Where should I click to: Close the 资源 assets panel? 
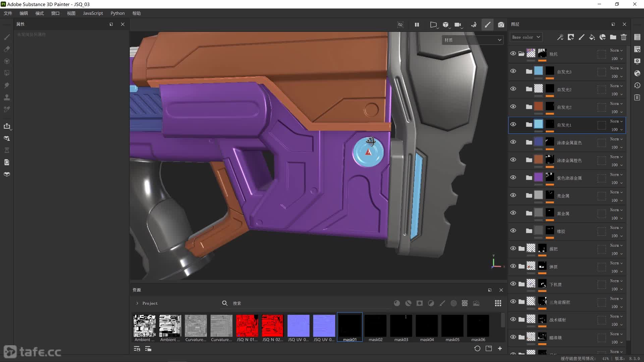point(501,290)
